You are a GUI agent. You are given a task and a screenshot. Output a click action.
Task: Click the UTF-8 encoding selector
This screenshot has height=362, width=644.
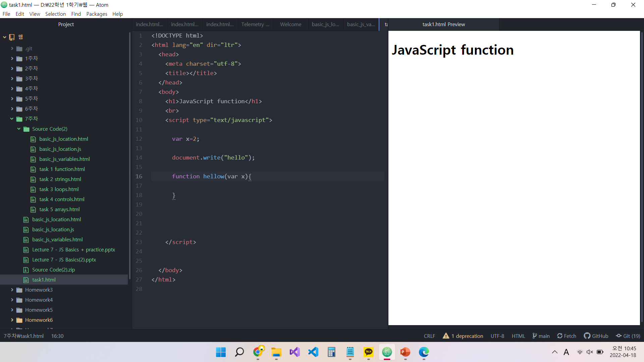pos(497,336)
